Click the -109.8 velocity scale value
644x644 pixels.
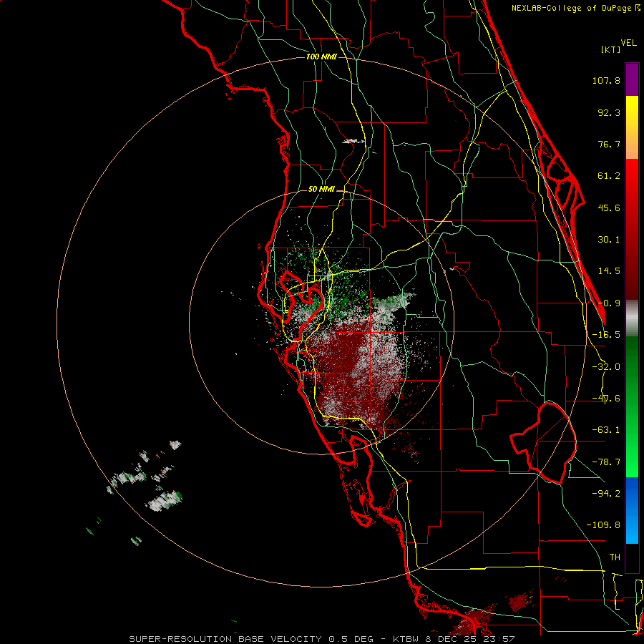pos(604,525)
